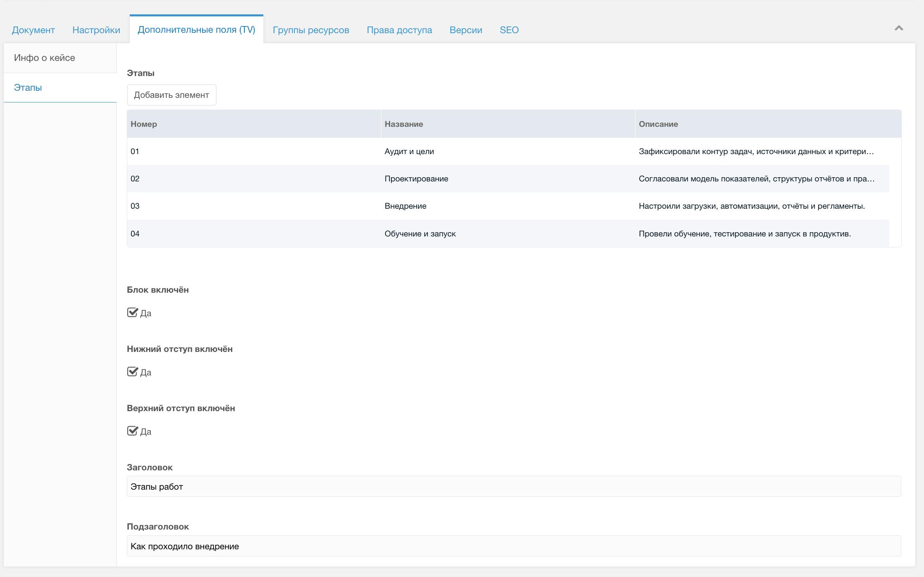Switch to the Настройки tab
924x577 pixels.
96,30
